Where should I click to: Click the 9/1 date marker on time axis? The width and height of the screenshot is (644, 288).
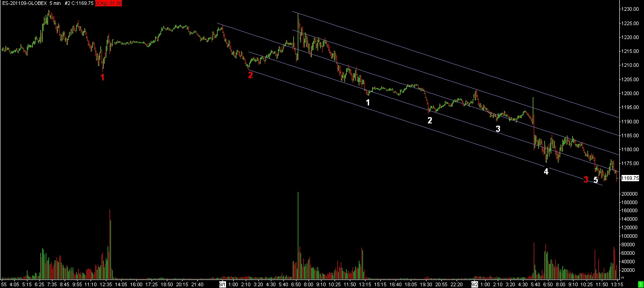[222, 284]
